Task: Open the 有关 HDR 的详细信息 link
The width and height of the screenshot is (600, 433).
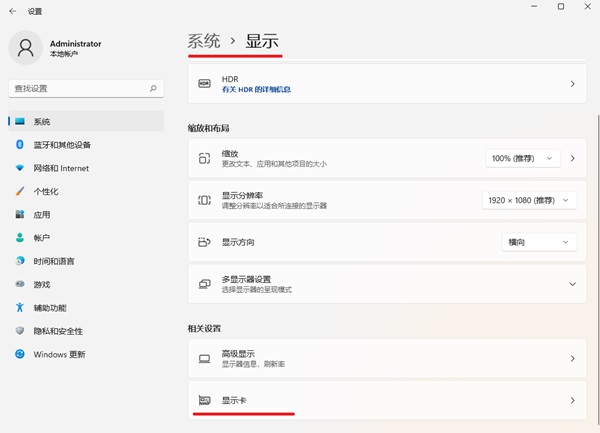Action: click(x=256, y=90)
